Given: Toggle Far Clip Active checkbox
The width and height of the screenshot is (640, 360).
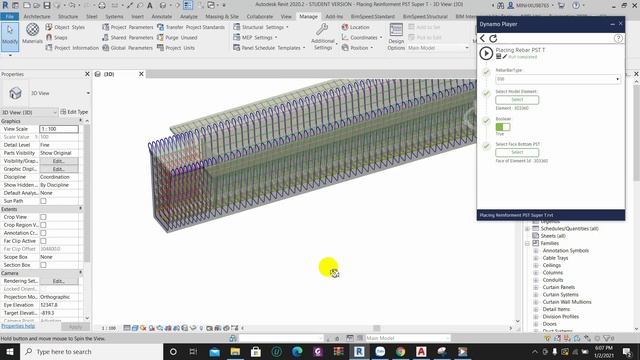Looking at the screenshot, I should (x=43, y=241).
